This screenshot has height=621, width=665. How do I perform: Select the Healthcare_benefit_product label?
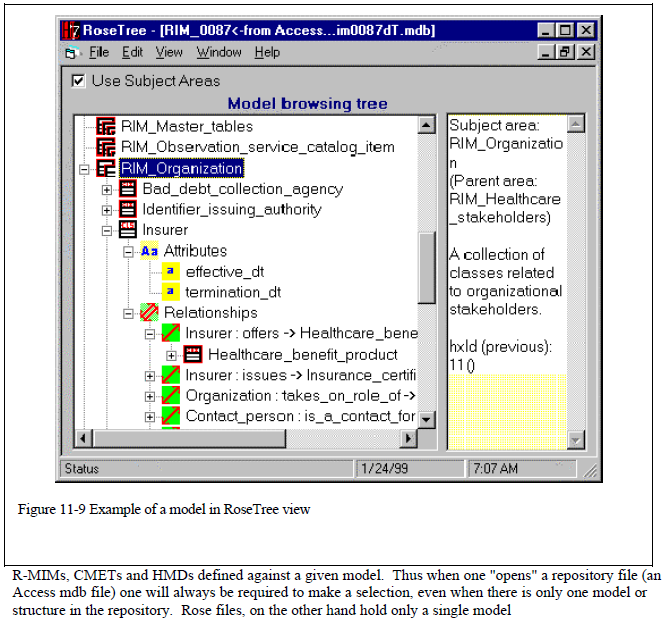pyautogui.click(x=303, y=355)
